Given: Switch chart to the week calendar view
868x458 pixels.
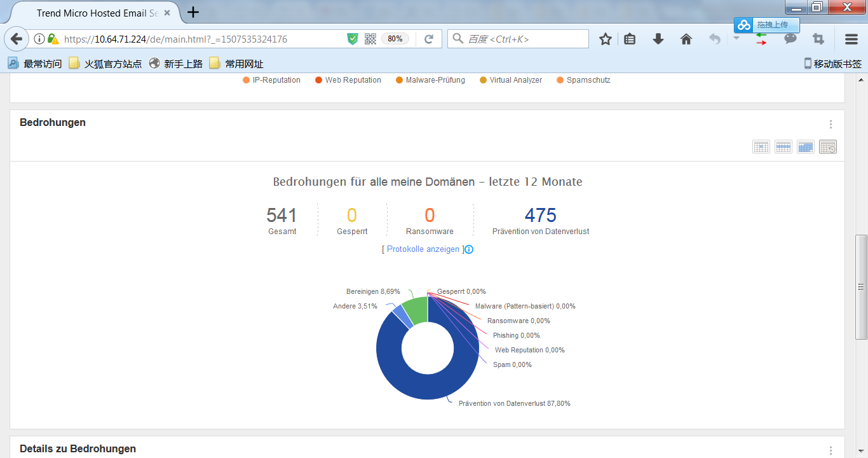Looking at the screenshot, I should [x=783, y=147].
